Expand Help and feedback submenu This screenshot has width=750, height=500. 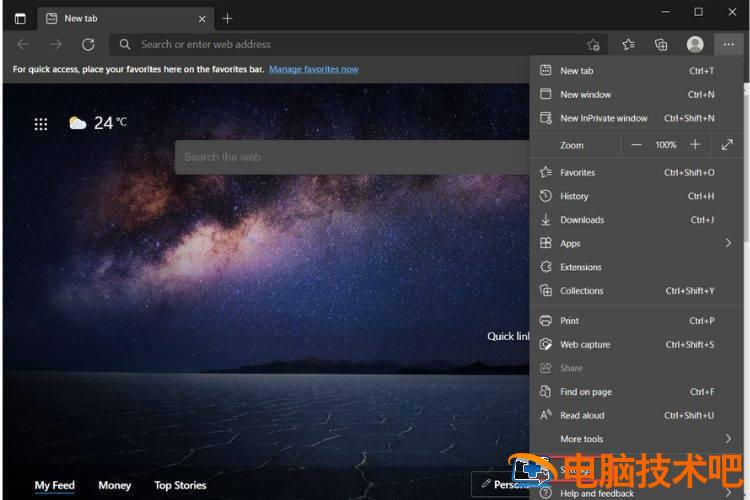[x=637, y=493]
